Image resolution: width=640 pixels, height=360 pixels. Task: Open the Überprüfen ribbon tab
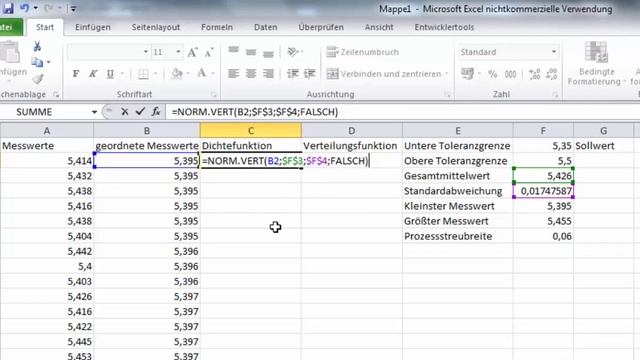tap(321, 27)
